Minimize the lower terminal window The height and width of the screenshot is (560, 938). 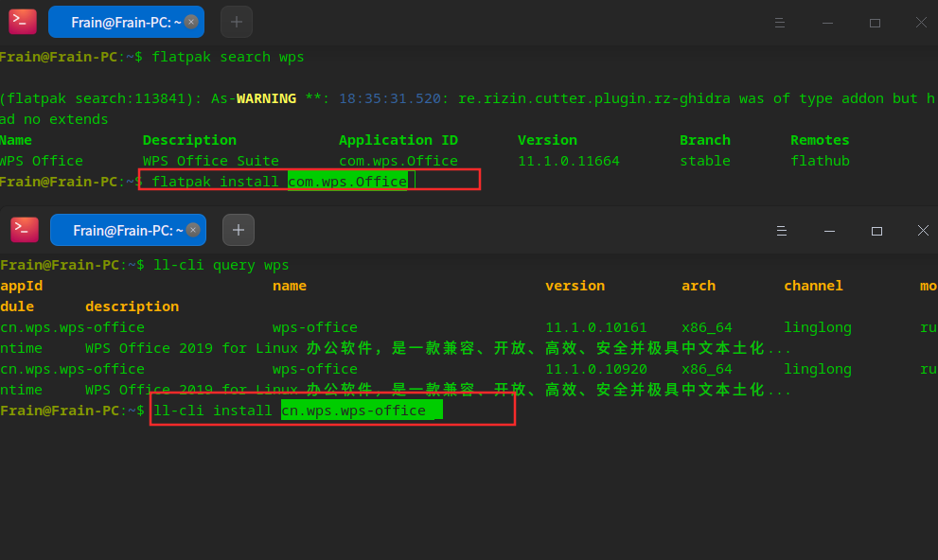(829, 231)
